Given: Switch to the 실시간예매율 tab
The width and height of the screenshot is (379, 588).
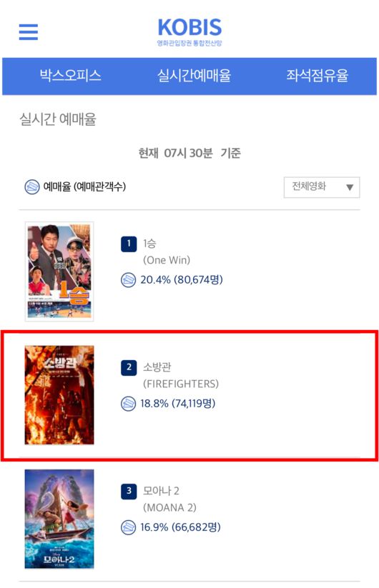Looking at the screenshot, I should [194, 76].
